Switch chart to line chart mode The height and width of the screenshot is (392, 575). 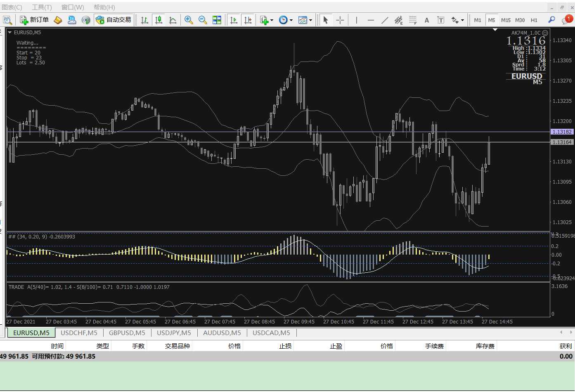[x=173, y=20]
